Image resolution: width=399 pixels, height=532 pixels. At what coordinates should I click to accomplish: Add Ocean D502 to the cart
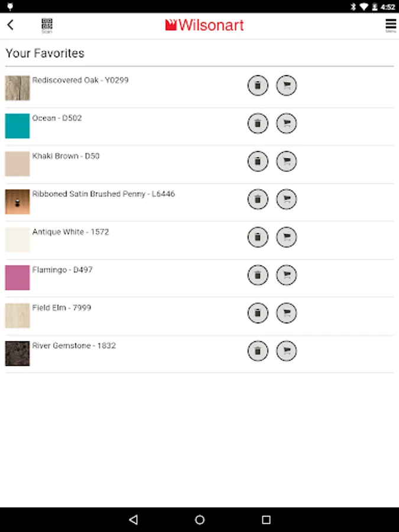click(x=286, y=124)
